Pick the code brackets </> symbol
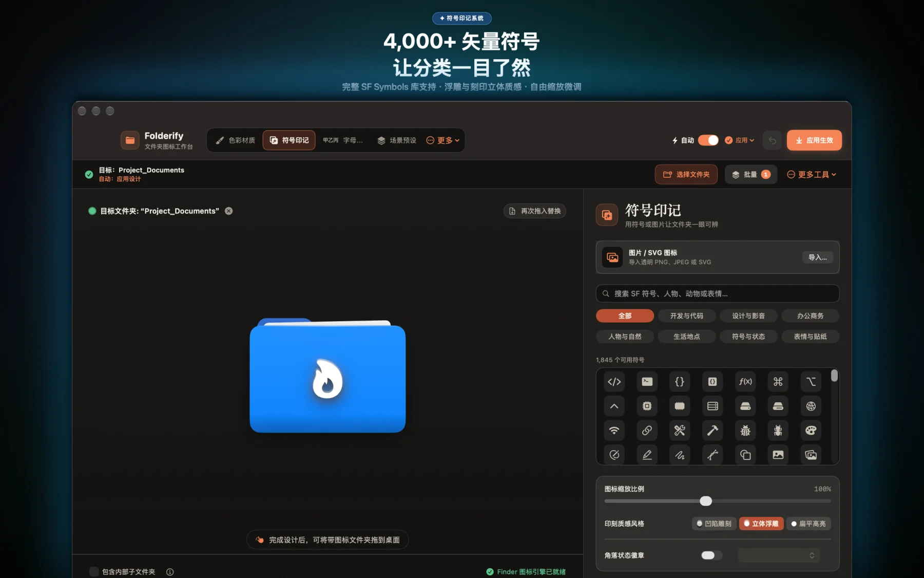The image size is (924, 578). pyautogui.click(x=614, y=382)
